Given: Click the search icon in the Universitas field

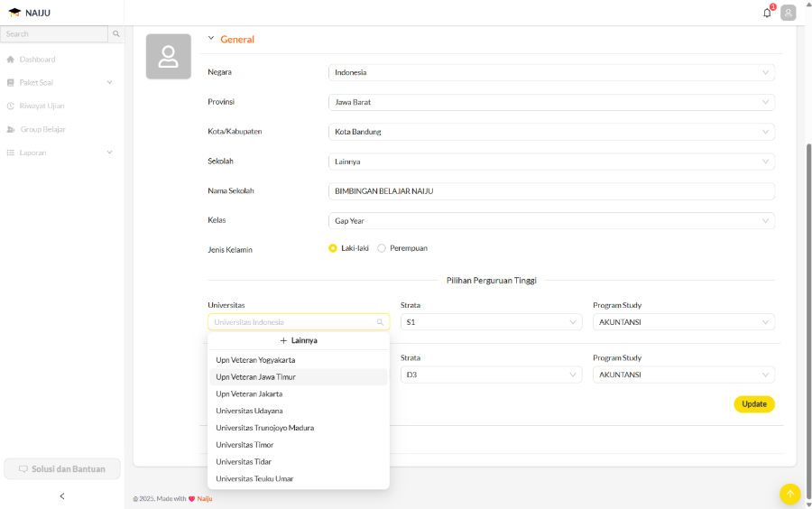Looking at the screenshot, I should 380,322.
